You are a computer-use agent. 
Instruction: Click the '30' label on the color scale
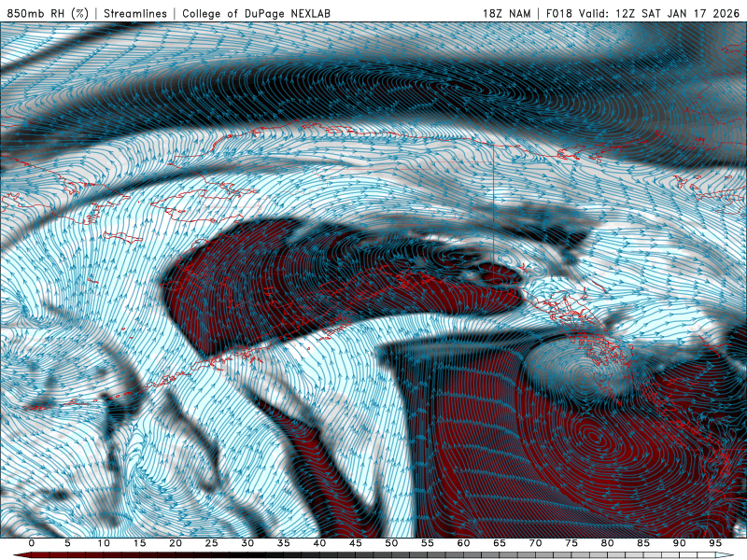click(x=247, y=543)
